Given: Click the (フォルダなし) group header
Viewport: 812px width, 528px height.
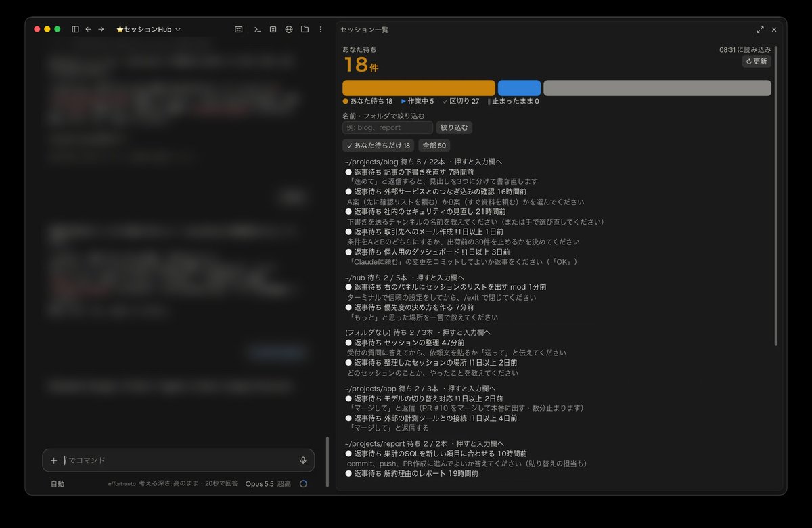Looking at the screenshot, I should [x=418, y=332].
